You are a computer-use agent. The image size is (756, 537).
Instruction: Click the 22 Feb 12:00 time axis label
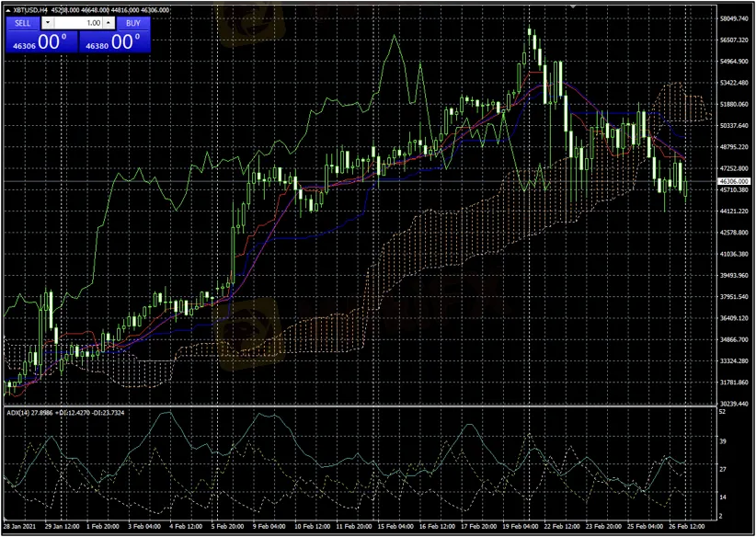point(561,527)
